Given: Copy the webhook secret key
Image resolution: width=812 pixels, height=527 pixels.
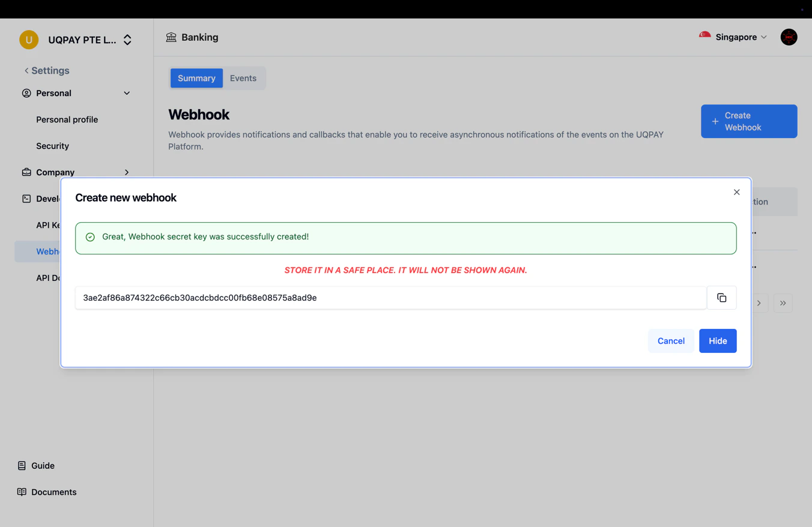Looking at the screenshot, I should tap(721, 297).
